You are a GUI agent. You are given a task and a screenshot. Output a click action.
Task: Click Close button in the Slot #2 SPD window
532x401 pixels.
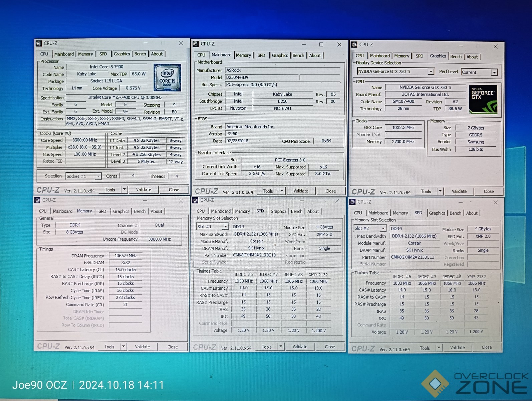487,347
